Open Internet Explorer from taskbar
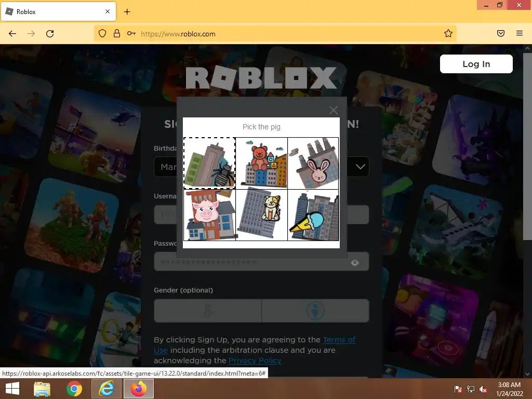532x399 pixels. (106, 389)
